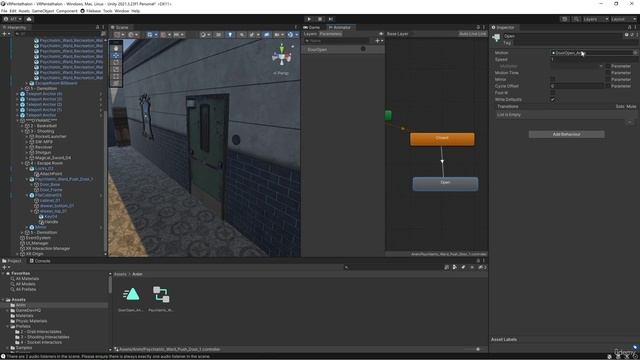Toggle 2D view in the Scene toolbar
This screenshot has height=360, width=640.
pos(218,35)
